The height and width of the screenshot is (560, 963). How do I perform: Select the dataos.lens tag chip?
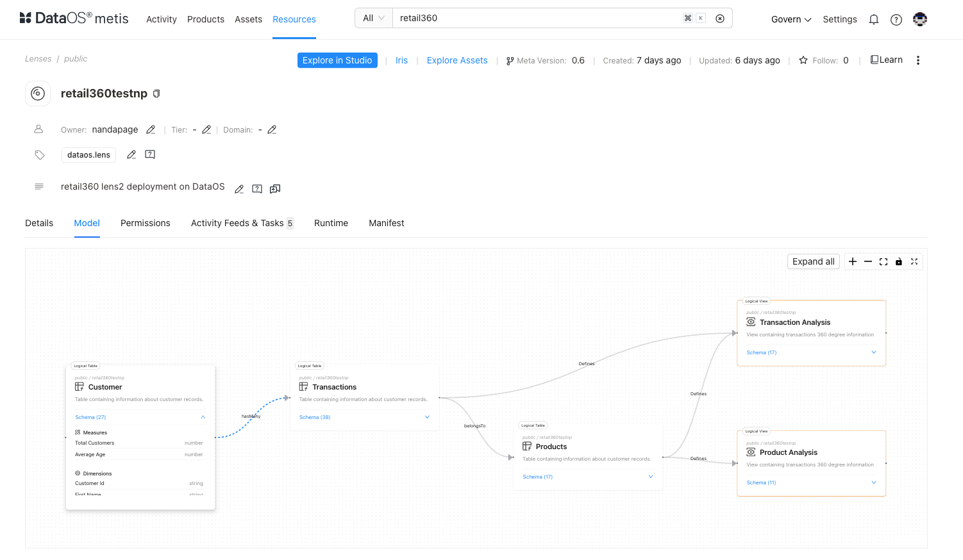pos(89,155)
